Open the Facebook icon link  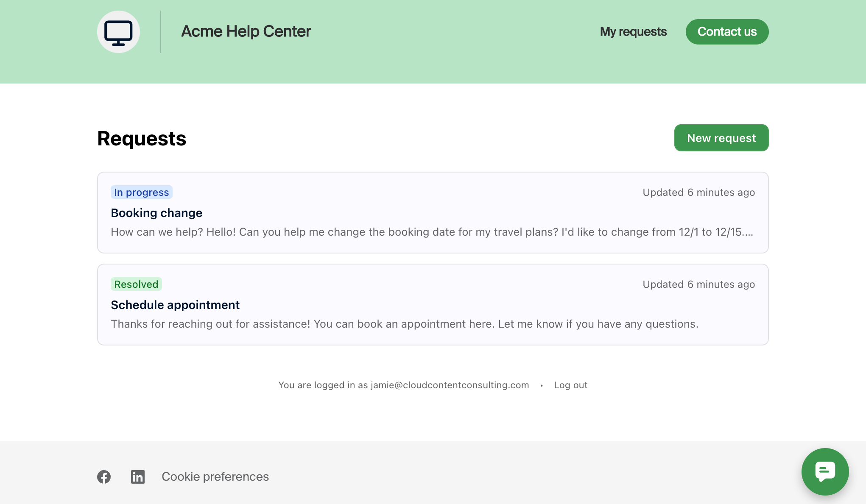coord(104,477)
